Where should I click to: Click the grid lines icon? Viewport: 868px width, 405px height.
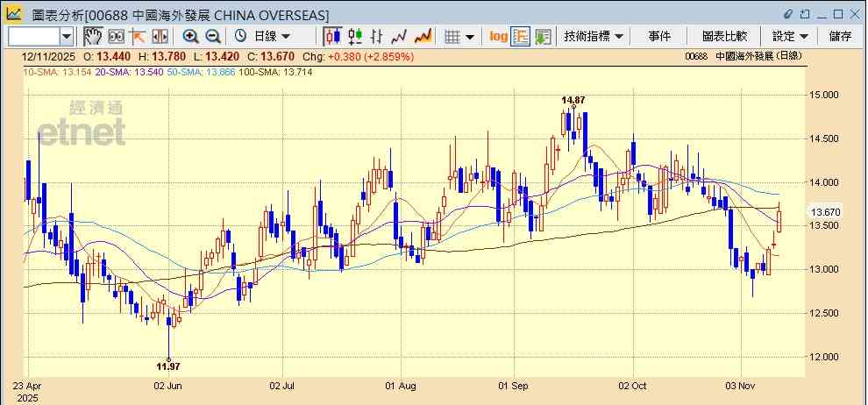pos(452,37)
